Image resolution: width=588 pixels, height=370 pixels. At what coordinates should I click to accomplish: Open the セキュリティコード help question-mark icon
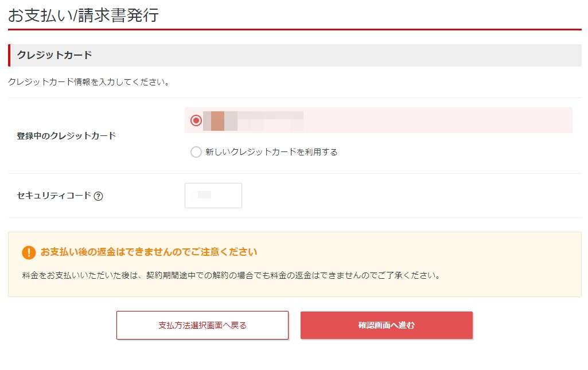click(x=98, y=196)
